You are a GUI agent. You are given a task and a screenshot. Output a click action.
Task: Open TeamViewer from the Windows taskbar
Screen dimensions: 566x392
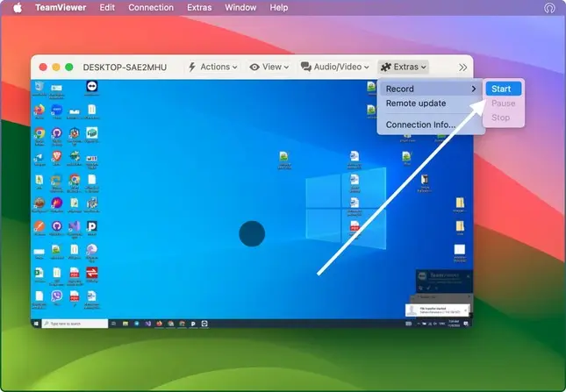(x=204, y=324)
